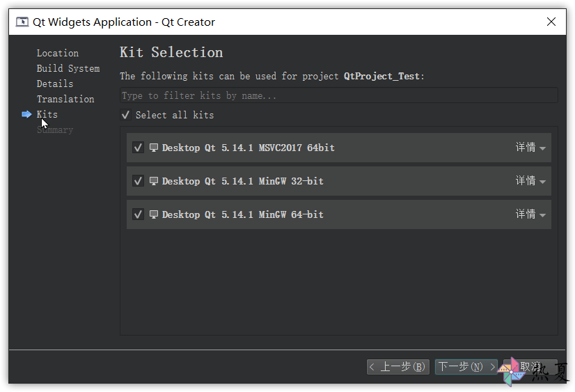Screen dimensions: 575x392
Task: Expand 详情 details for MSVC2017 64bit kit
Action: tap(530, 148)
